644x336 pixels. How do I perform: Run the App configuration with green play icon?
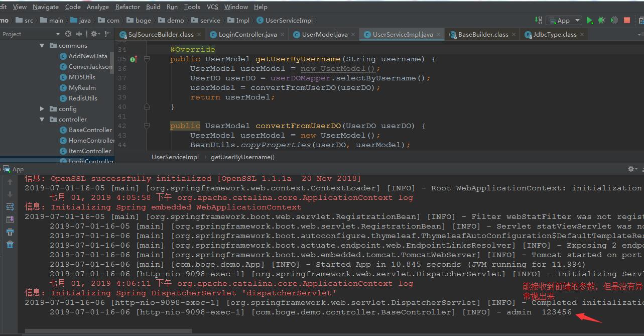[x=590, y=21]
